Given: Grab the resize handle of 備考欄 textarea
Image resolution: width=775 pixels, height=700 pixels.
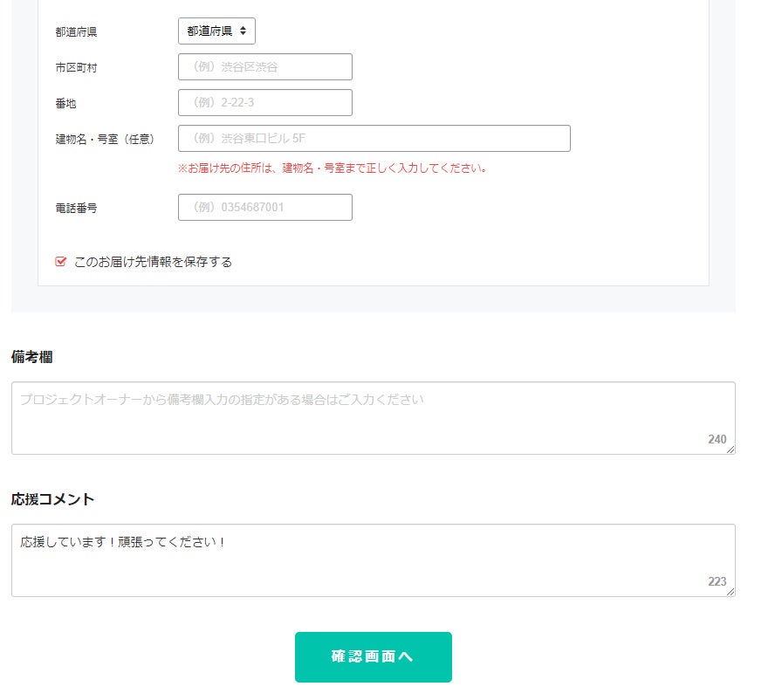Looking at the screenshot, I should [731, 450].
